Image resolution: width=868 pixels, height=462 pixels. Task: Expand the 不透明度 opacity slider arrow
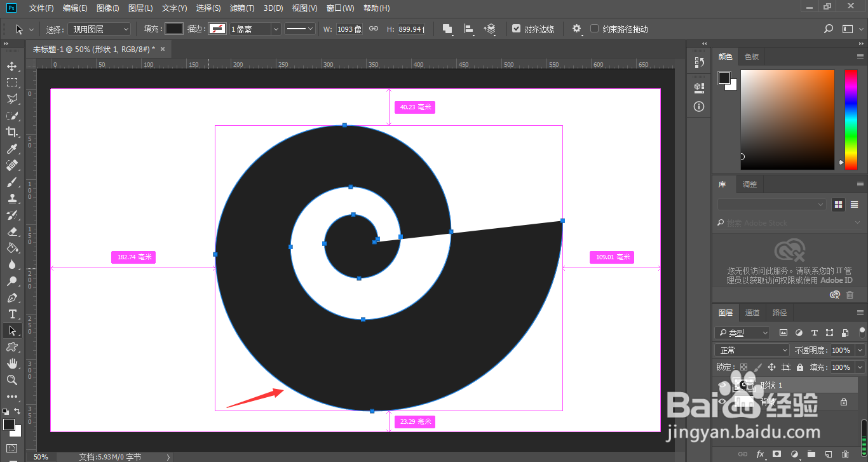[860, 350]
